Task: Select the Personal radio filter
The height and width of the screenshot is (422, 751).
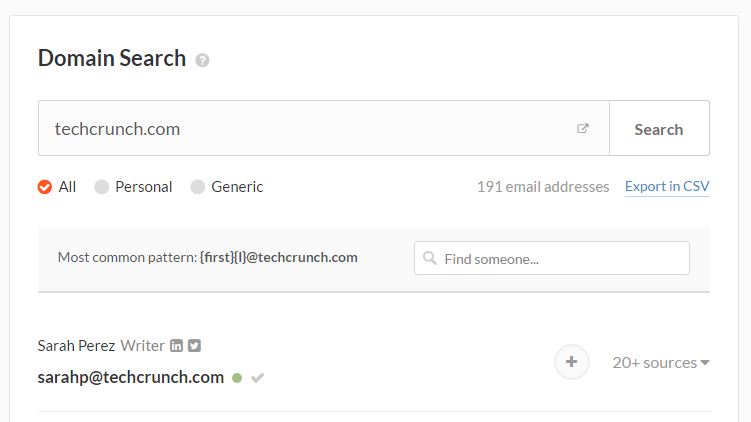Action: [x=101, y=187]
